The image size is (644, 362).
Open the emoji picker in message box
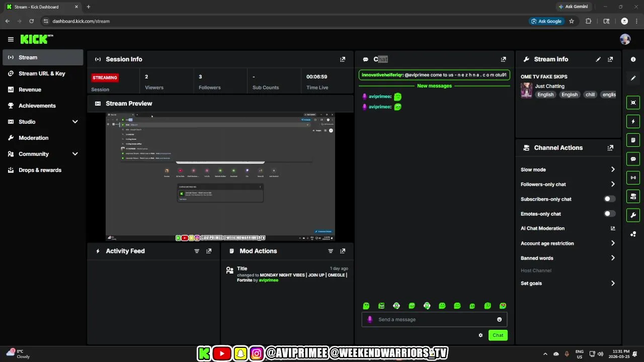(499, 319)
